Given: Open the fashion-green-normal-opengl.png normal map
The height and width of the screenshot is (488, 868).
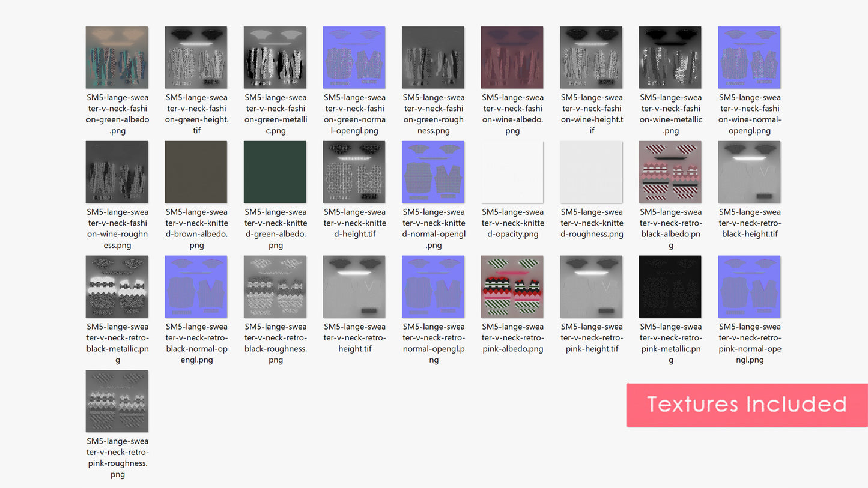Looking at the screenshot, I should pos(354,58).
